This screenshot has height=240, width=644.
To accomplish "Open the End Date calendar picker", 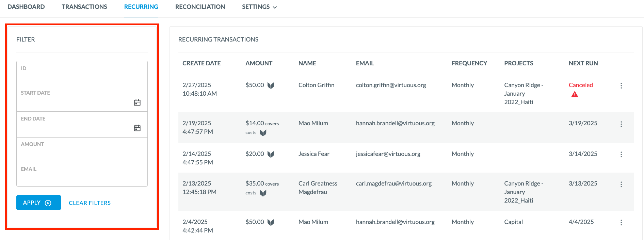I will (x=137, y=128).
